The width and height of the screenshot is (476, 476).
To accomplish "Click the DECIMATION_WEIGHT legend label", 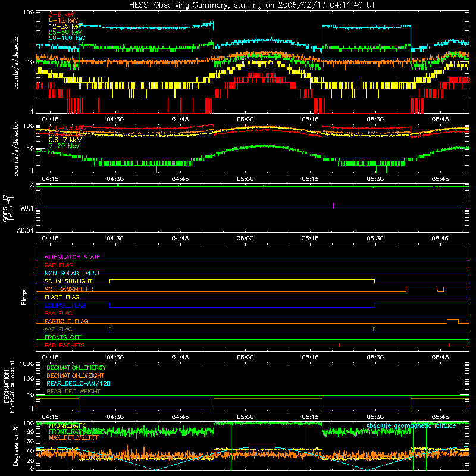I will (76, 375).
